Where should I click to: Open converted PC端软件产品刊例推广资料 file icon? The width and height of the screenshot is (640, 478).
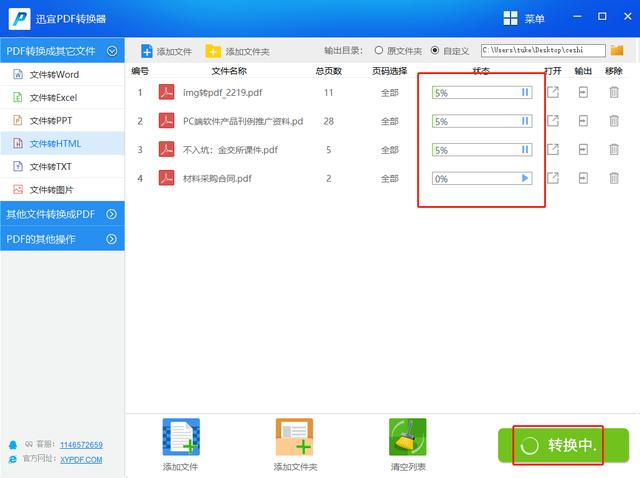pyautogui.click(x=553, y=121)
